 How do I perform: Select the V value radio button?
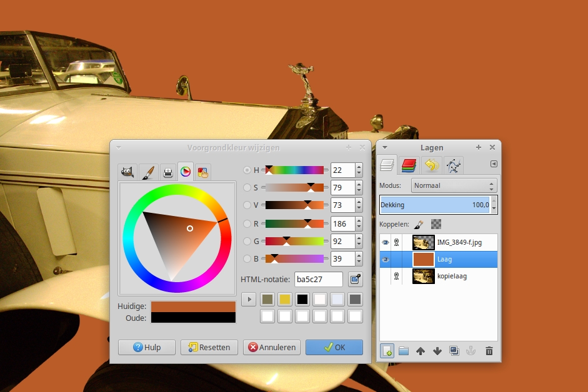(x=247, y=205)
